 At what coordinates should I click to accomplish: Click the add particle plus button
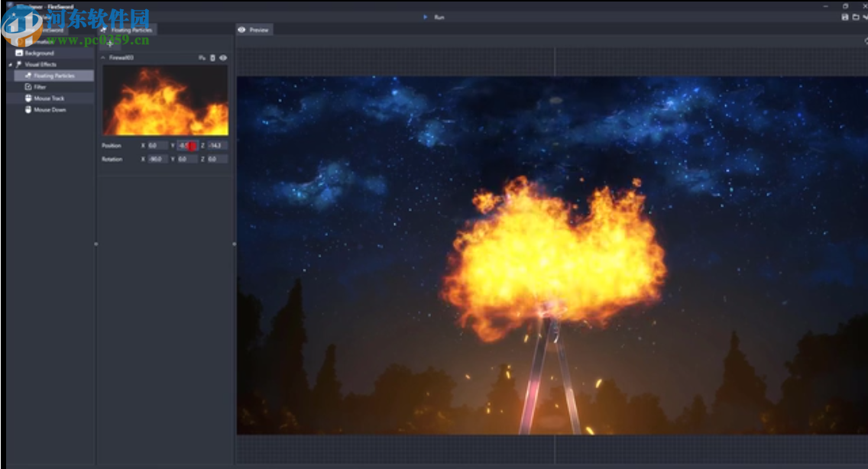point(110,44)
